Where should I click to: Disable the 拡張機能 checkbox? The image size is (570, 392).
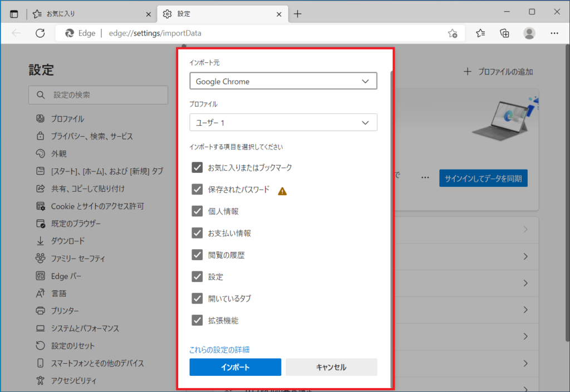(197, 320)
